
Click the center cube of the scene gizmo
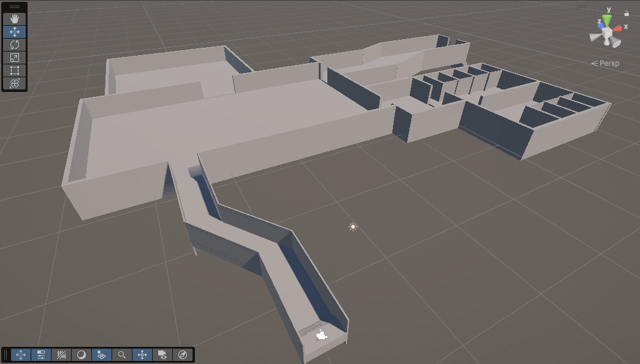pos(607,32)
